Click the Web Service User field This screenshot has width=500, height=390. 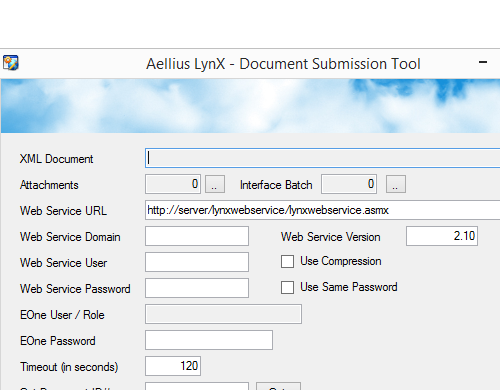point(197,262)
